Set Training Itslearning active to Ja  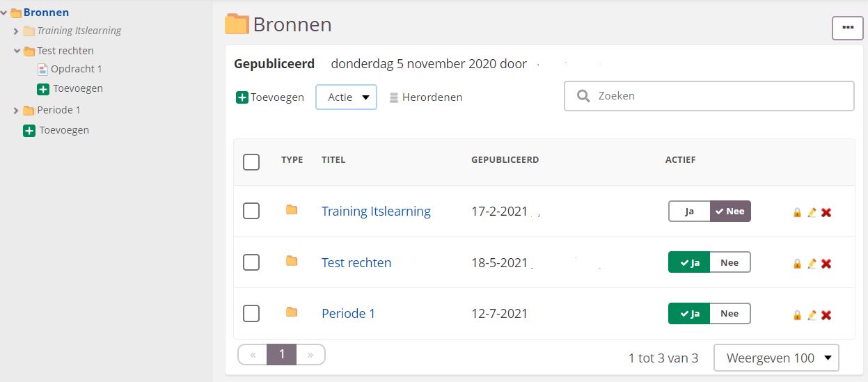click(x=689, y=212)
